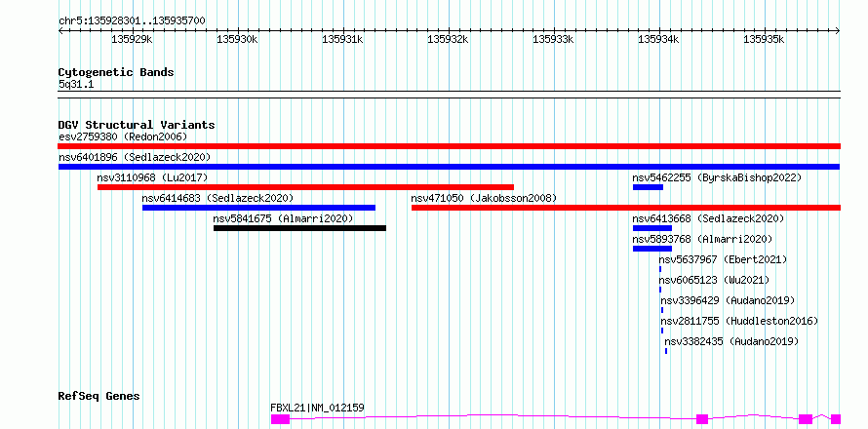Click the nsv6414683 (Sedlazeck2020) label
The image size is (868, 429).
click(217, 198)
